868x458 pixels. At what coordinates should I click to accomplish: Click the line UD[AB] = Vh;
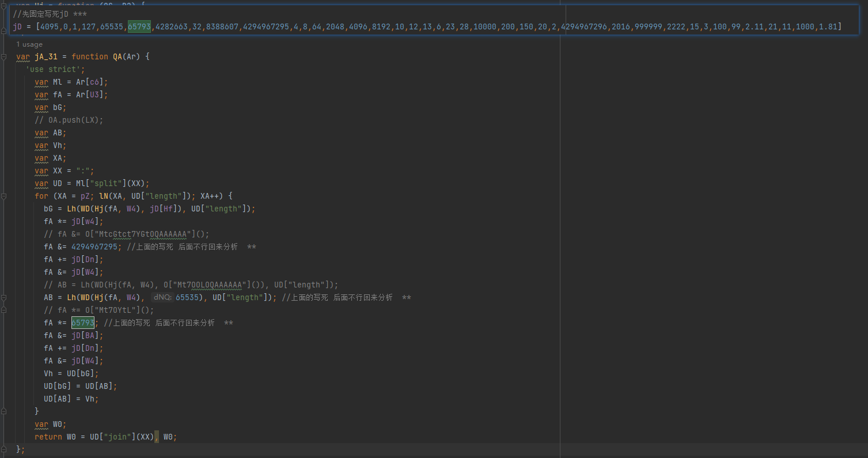(x=71, y=399)
